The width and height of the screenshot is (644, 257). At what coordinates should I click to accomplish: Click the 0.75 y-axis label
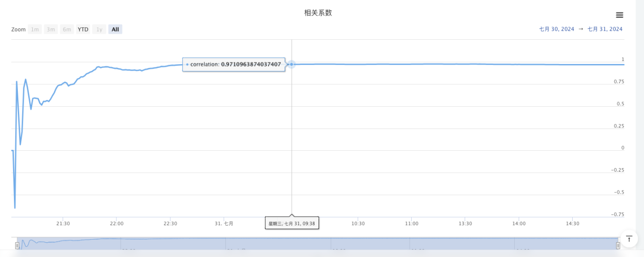619,81
